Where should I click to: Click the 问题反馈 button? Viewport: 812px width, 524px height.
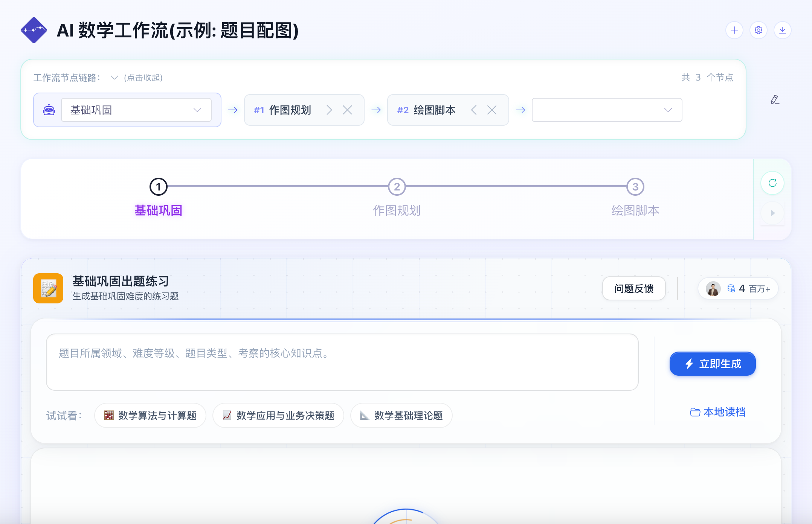(634, 289)
